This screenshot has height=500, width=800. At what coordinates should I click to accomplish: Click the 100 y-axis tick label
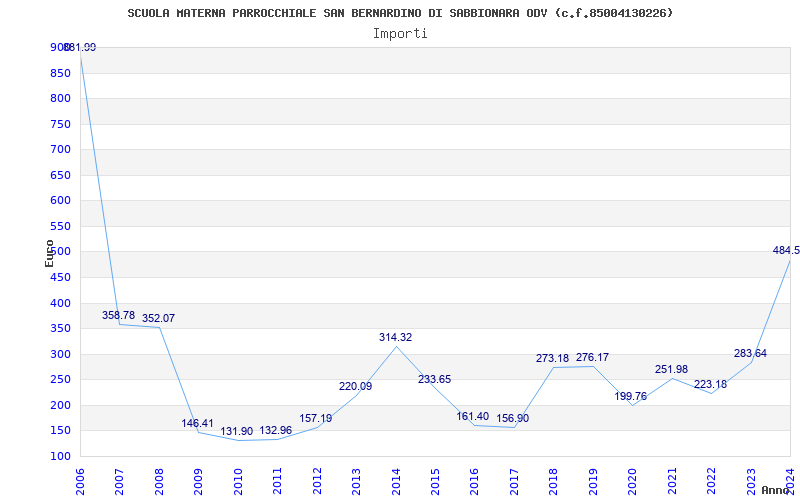pos(59,456)
